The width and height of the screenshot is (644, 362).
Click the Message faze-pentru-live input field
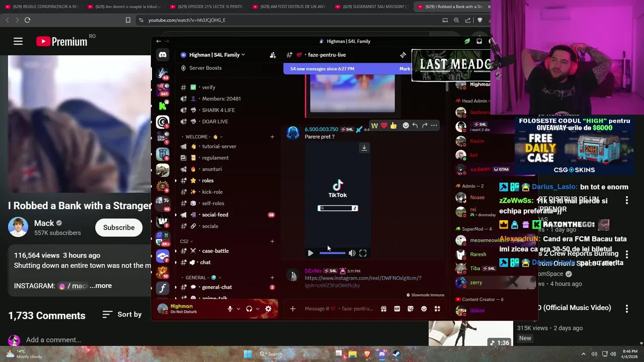(x=339, y=309)
